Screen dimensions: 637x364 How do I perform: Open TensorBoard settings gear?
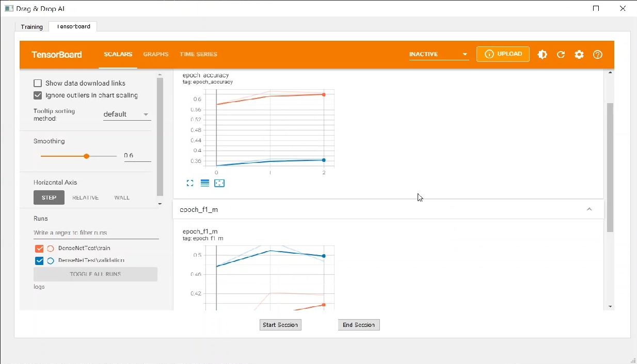[579, 54]
